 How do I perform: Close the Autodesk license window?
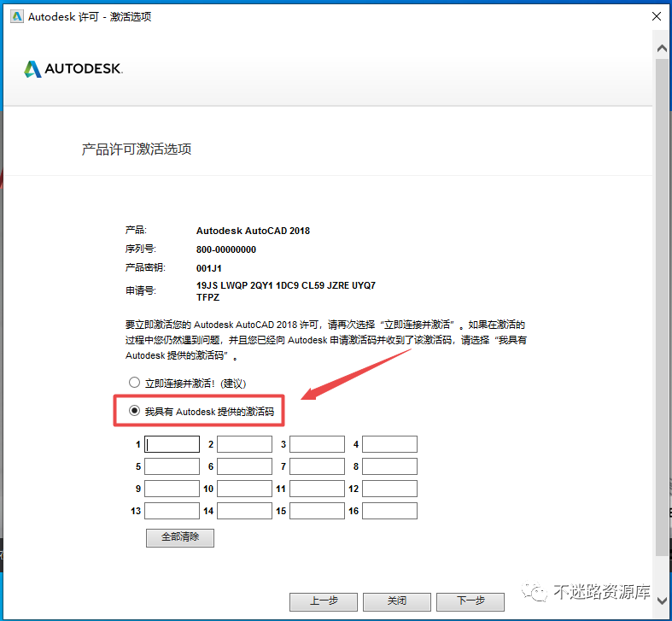point(656,17)
